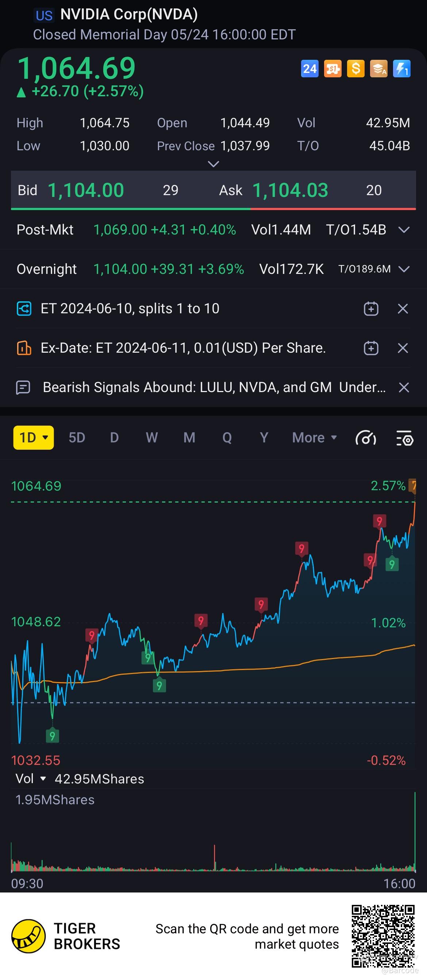Viewport: 427px width, 980px height.
Task: Tap the Low value 1,030.00
Action: [105, 146]
